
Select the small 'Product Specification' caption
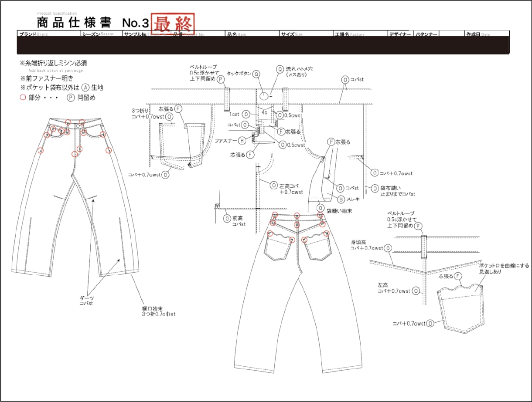coord(57,14)
